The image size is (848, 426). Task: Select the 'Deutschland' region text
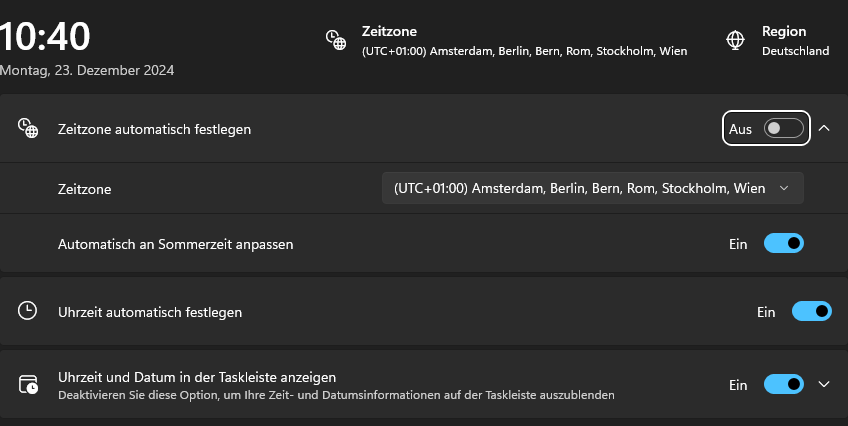click(795, 50)
